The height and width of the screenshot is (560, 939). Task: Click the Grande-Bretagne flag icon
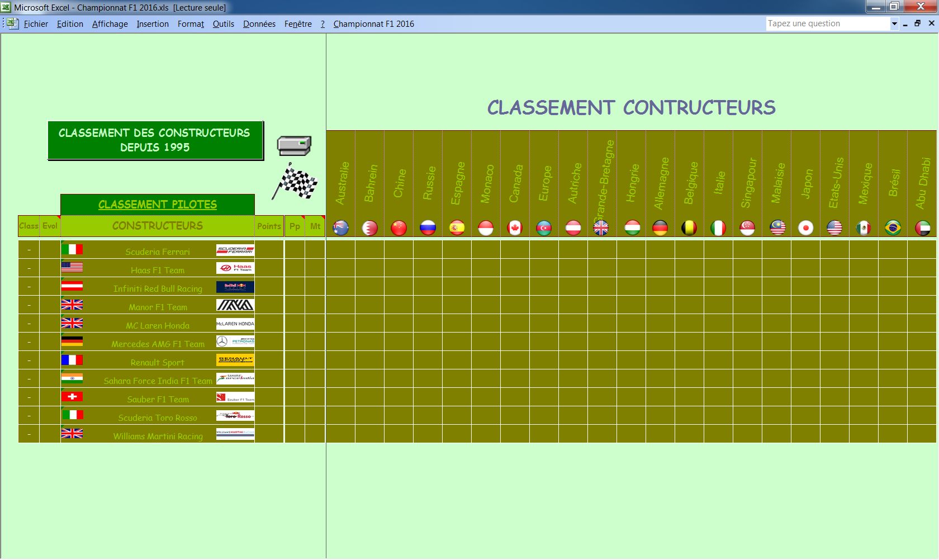point(601,228)
